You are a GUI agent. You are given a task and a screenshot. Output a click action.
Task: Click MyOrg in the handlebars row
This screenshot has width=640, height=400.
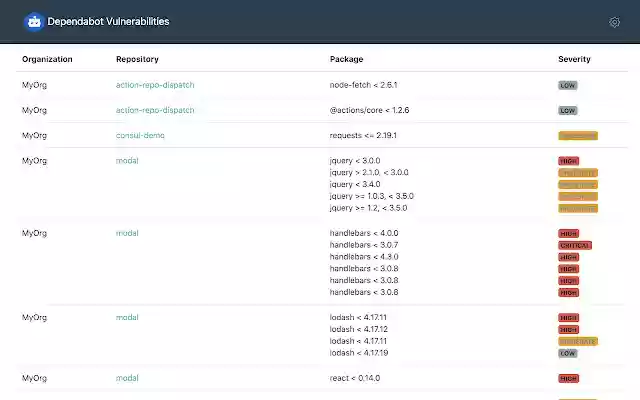(x=34, y=233)
